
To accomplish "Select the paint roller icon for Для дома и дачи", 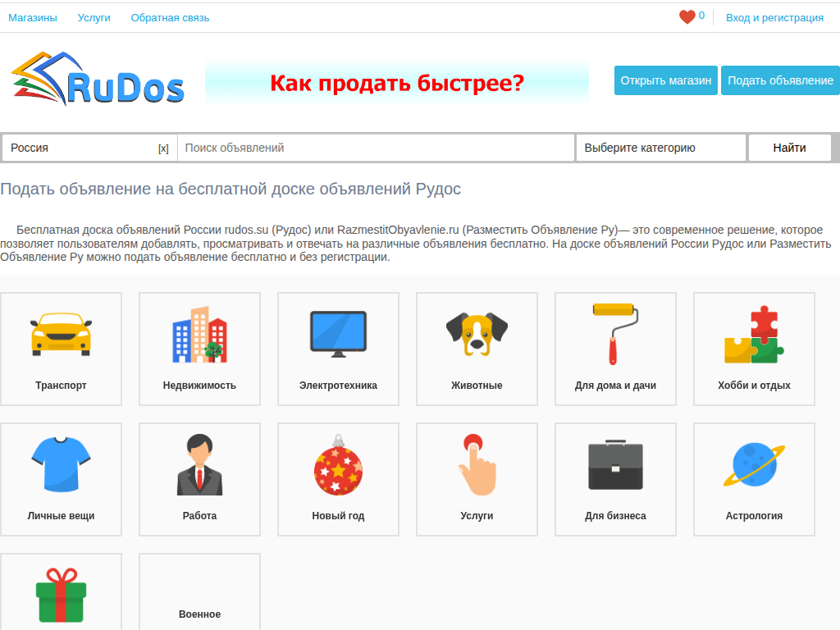I will click(615, 334).
